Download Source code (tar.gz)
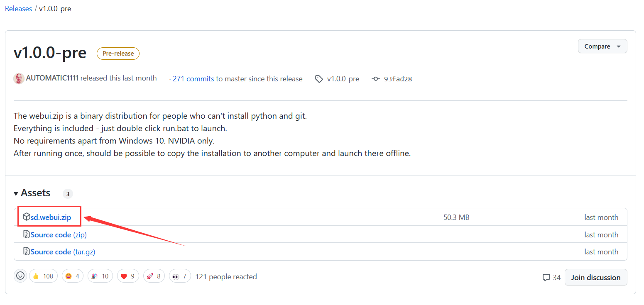644x305 pixels. point(63,252)
